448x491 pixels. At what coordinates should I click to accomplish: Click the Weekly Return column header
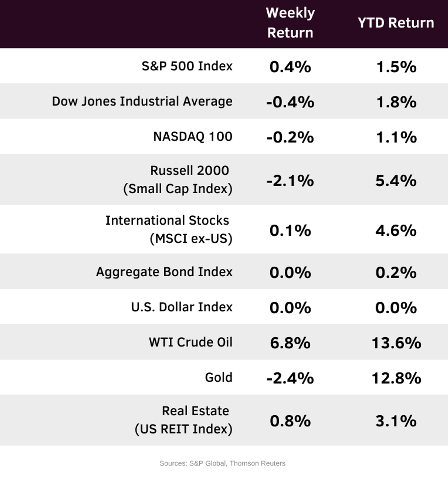[290, 23]
